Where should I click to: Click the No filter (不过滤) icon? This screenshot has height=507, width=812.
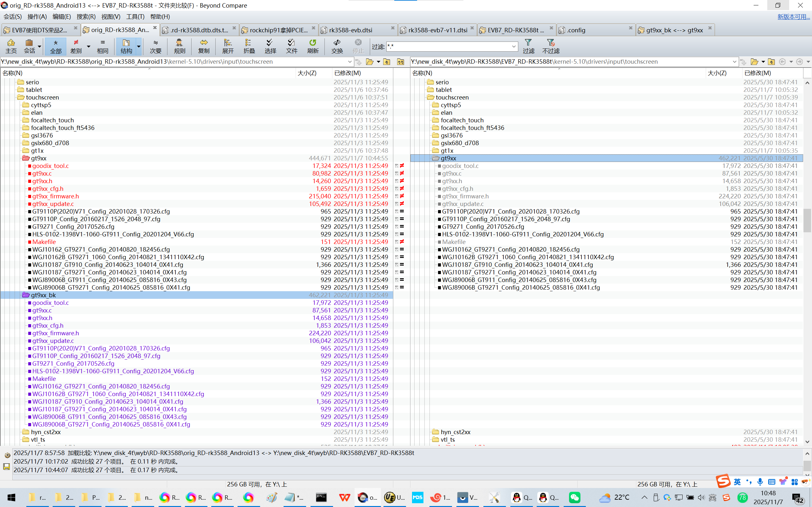tap(551, 46)
